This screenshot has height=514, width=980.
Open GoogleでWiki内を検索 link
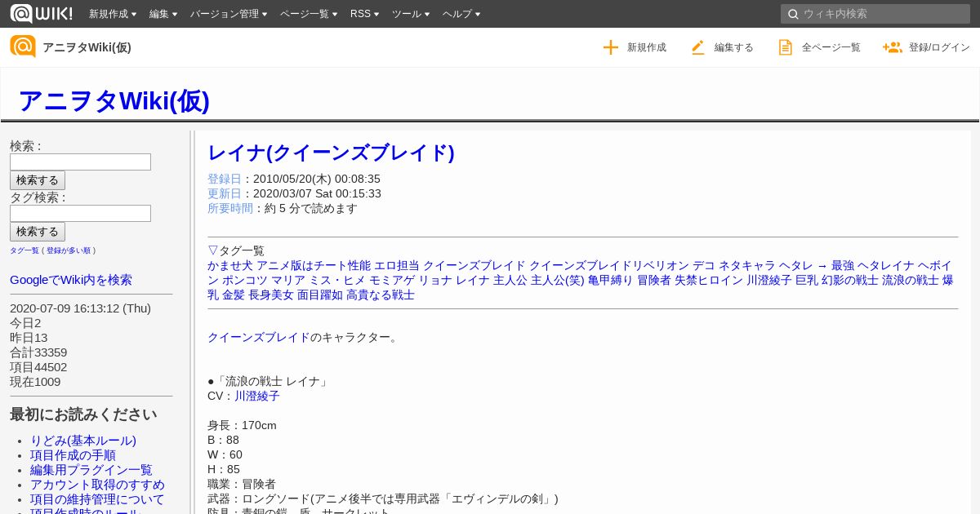coord(71,280)
